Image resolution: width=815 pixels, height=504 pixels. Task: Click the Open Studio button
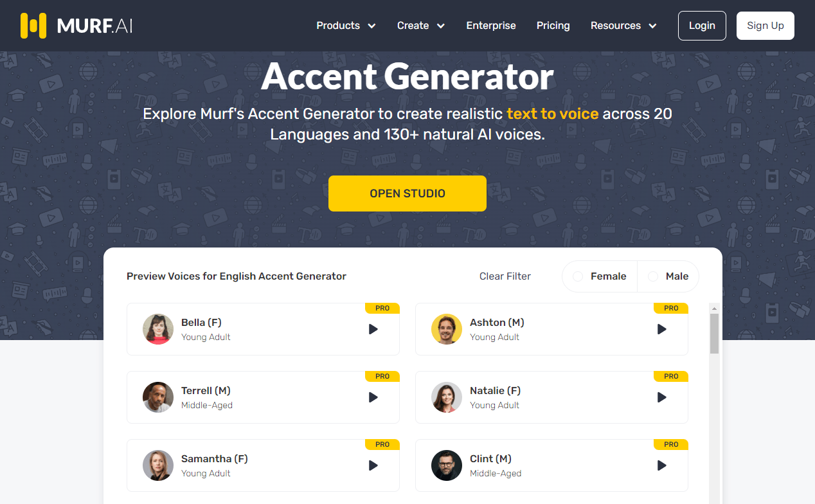(407, 193)
